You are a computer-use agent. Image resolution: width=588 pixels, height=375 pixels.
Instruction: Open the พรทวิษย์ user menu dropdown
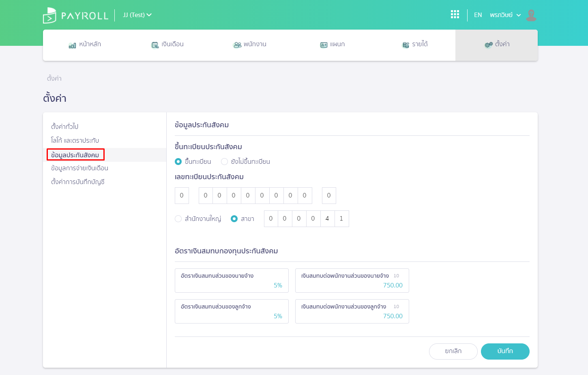(505, 15)
